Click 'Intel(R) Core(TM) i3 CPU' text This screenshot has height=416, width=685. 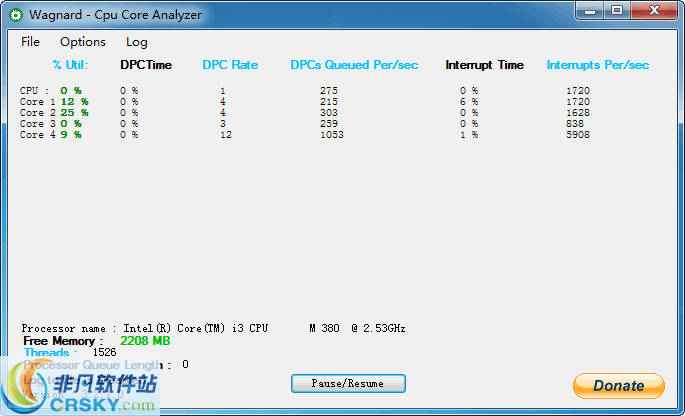coord(196,328)
